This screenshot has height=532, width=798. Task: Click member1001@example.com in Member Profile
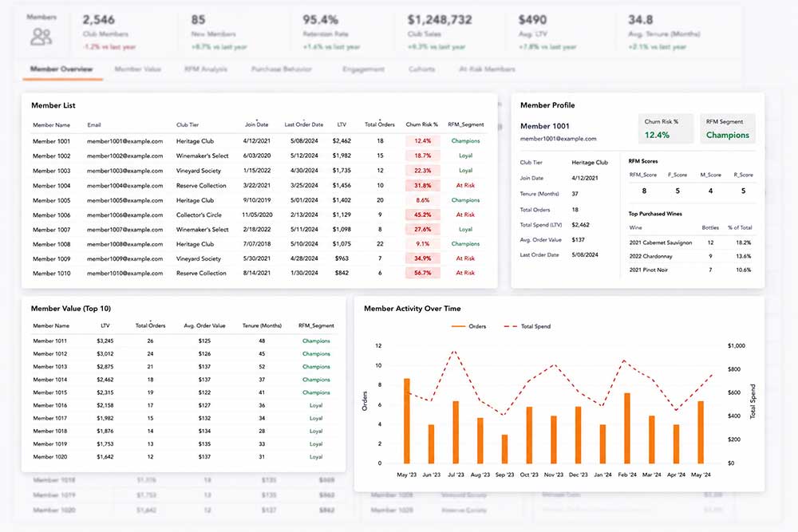pyautogui.click(x=559, y=138)
